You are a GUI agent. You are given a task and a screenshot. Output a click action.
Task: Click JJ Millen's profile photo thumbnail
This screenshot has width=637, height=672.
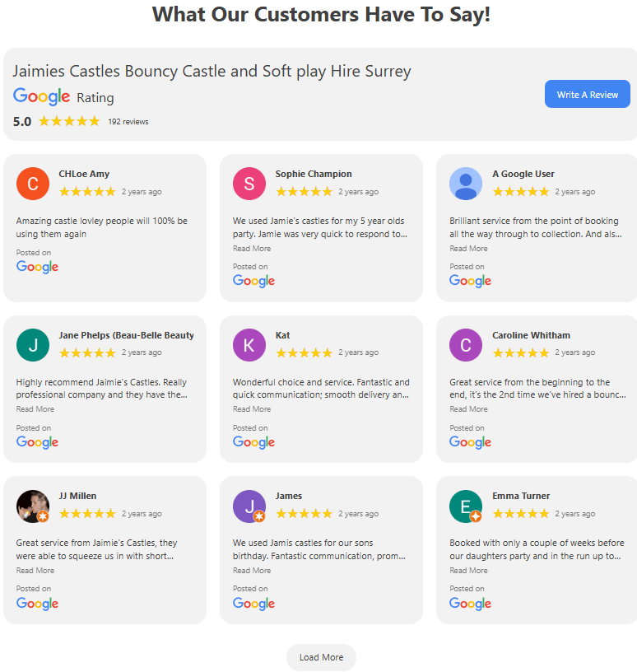32,505
